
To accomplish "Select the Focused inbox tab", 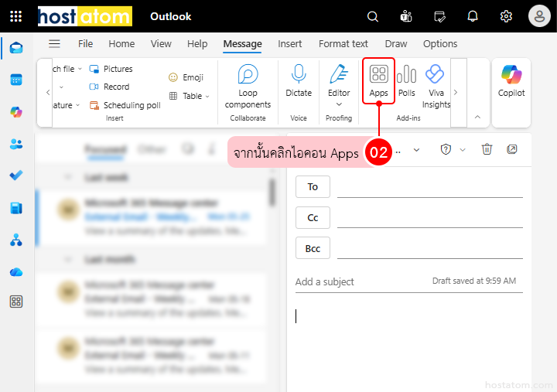I will pos(105,149).
